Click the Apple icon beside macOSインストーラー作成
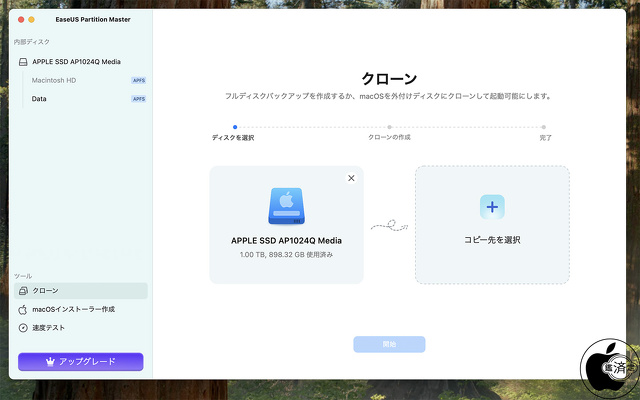Viewport: 640px width, 400px height. [x=23, y=309]
